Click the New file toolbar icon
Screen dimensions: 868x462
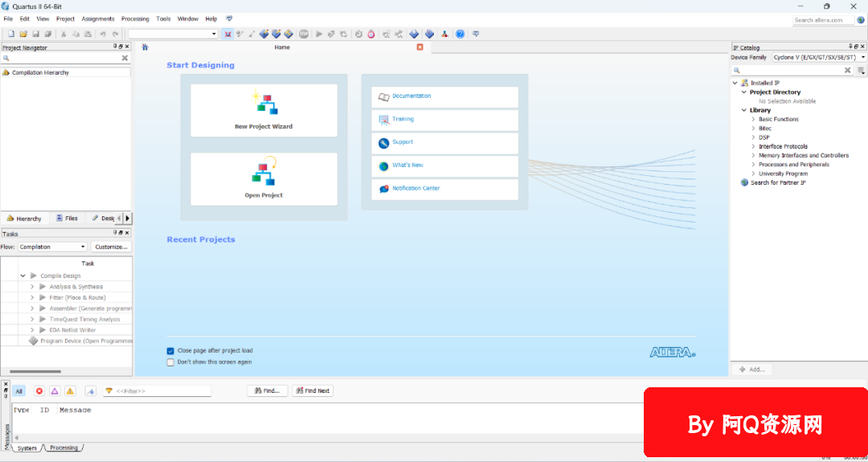pos(10,34)
